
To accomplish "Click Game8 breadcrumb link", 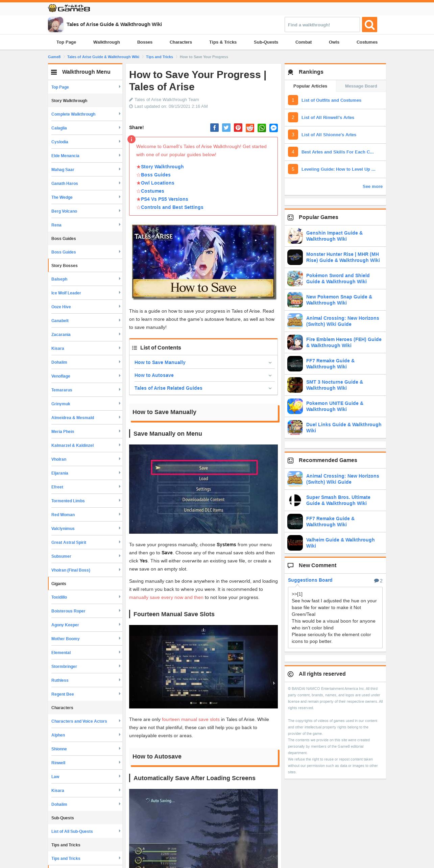I will click(54, 57).
